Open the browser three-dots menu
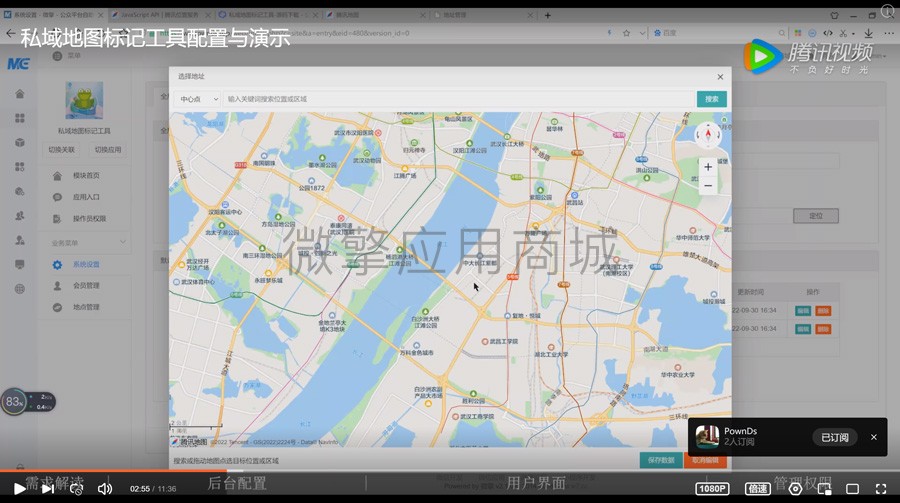The width and height of the screenshot is (900, 503). pos(889,33)
